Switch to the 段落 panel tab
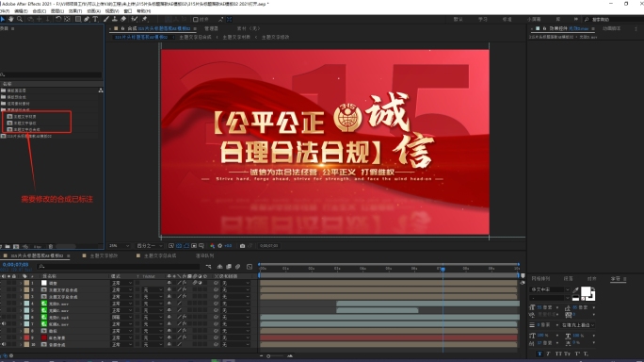The image size is (644, 362). (x=568, y=279)
